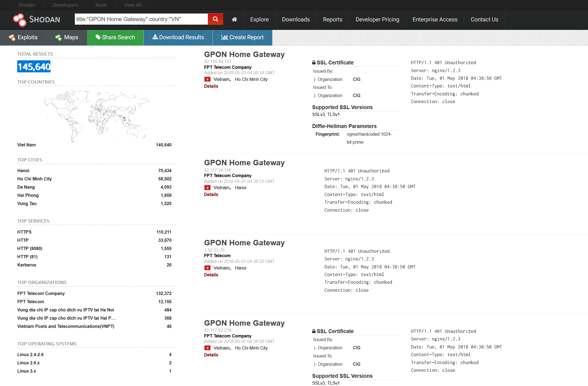This screenshot has width=588, height=386.
Task: Click Create Report button
Action: click(x=242, y=38)
